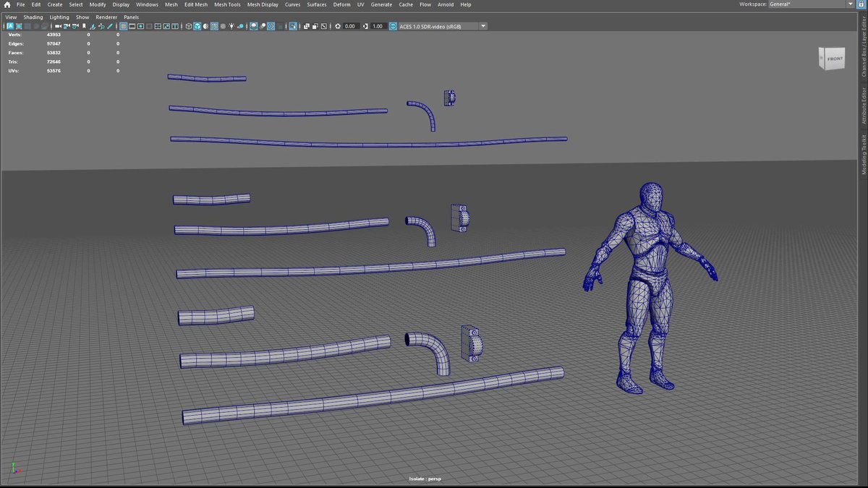The height and width of the screenshot is (488, 868).
Task: Click the Select Camera icon in panel toolbar
Action: pos(58,26)
